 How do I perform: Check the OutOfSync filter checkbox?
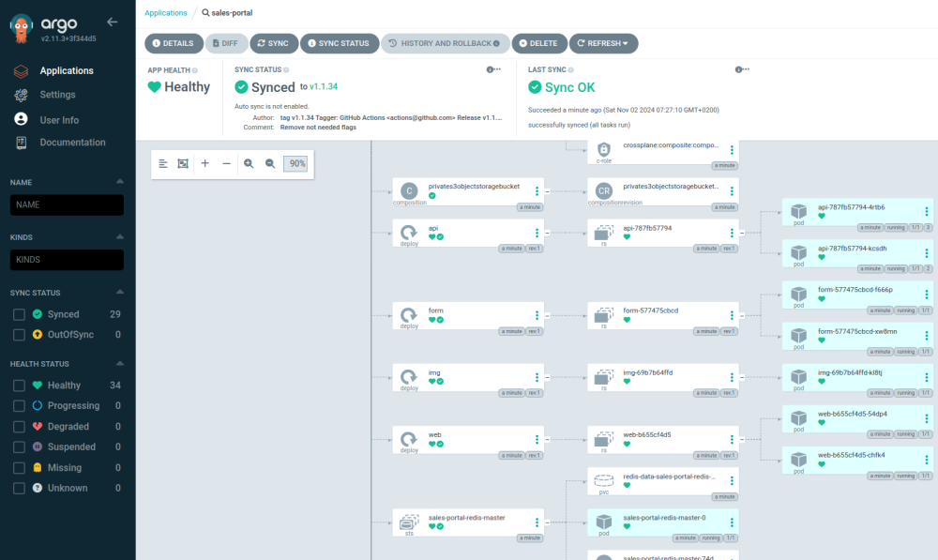pyautogui.click(x=19, y=335)
